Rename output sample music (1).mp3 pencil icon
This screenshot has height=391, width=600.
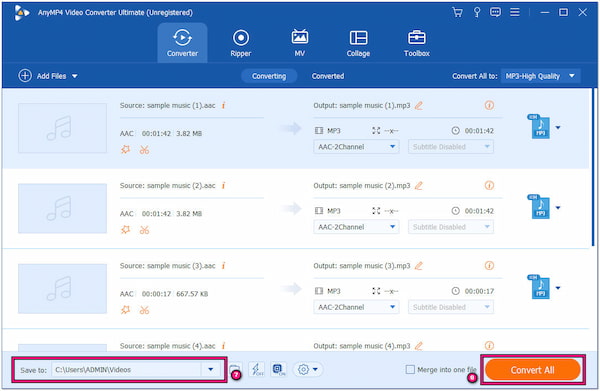[419, 105]
